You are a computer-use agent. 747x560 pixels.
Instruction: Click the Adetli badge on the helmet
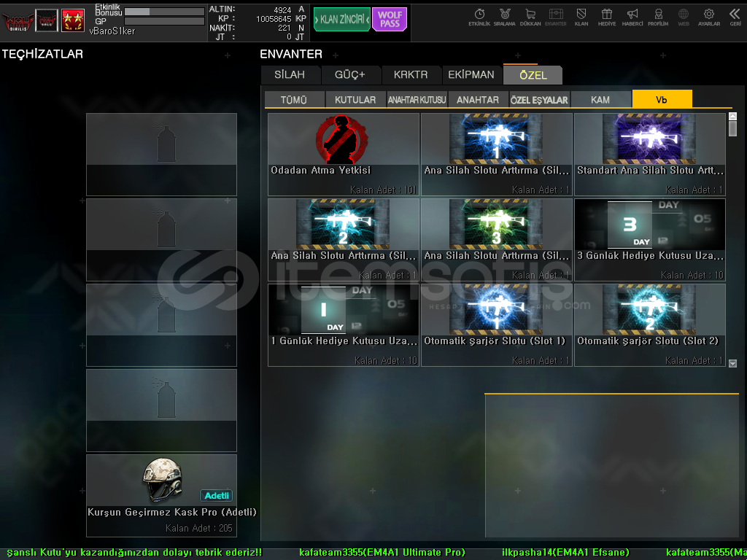point(216,495)
